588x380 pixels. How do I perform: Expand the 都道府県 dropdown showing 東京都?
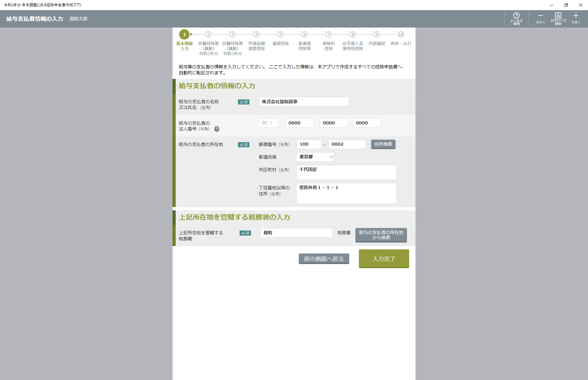[315, 157]
